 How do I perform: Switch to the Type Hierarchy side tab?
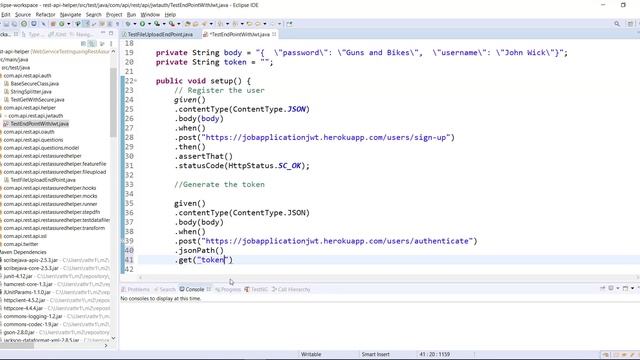[33, 35]
